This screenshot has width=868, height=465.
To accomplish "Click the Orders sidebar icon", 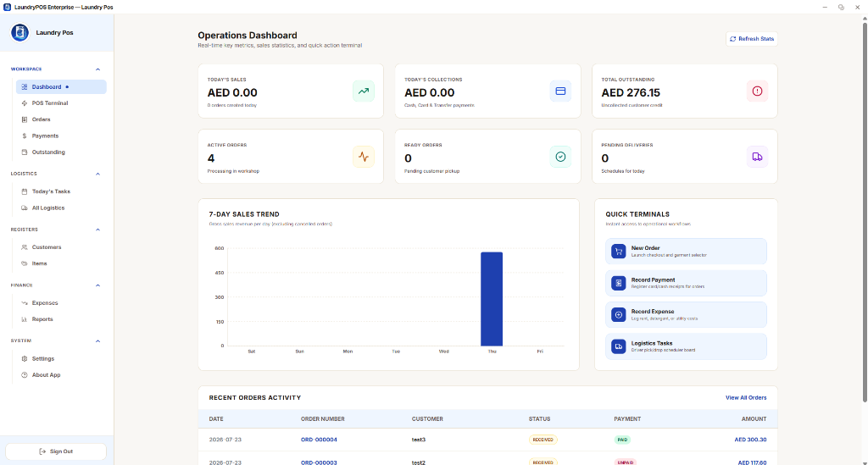I will 25,119.
